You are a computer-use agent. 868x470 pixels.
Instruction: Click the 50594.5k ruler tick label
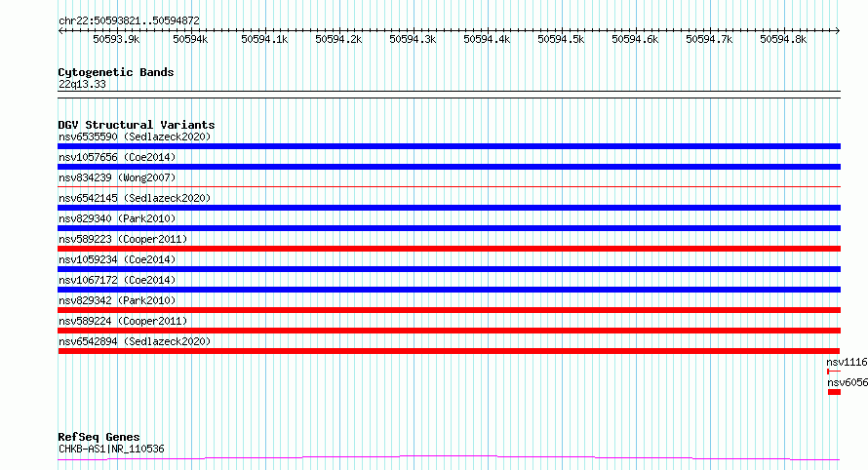coord(562,40)
